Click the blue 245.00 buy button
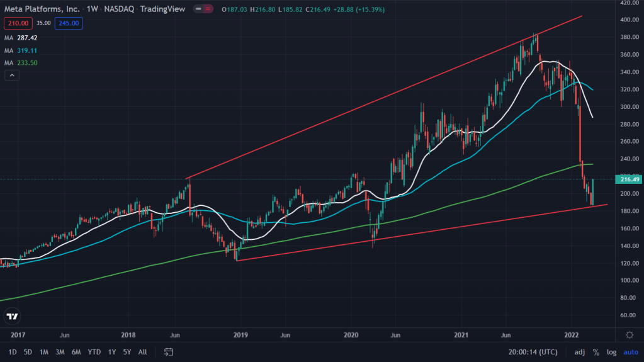644x362 pixels. coord(69,23)
